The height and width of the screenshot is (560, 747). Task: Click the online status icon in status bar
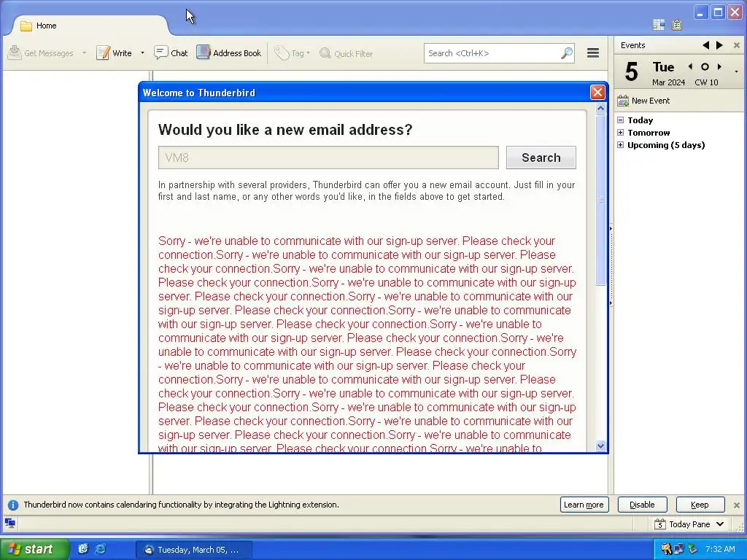(10, 524)
